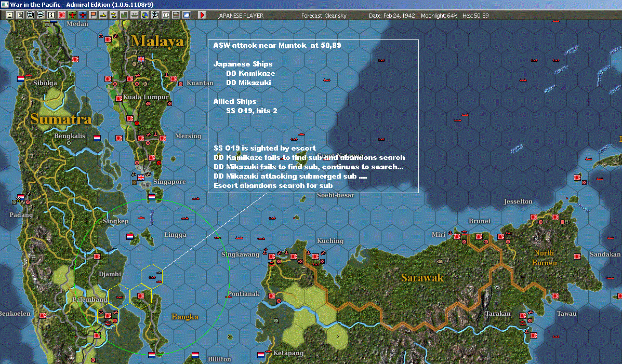Click the cloud weather toolbar icon
The image size is (622, 364).
(187, 15)
